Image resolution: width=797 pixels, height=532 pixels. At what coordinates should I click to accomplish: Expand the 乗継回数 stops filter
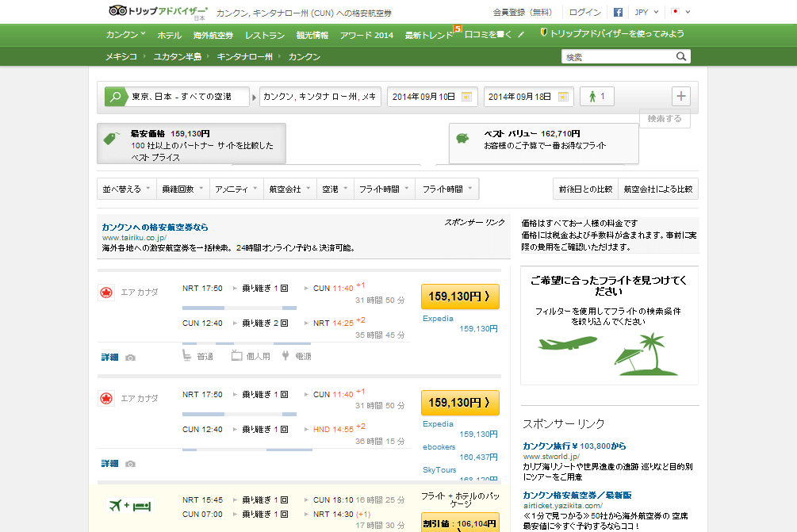tap(183, 189)
